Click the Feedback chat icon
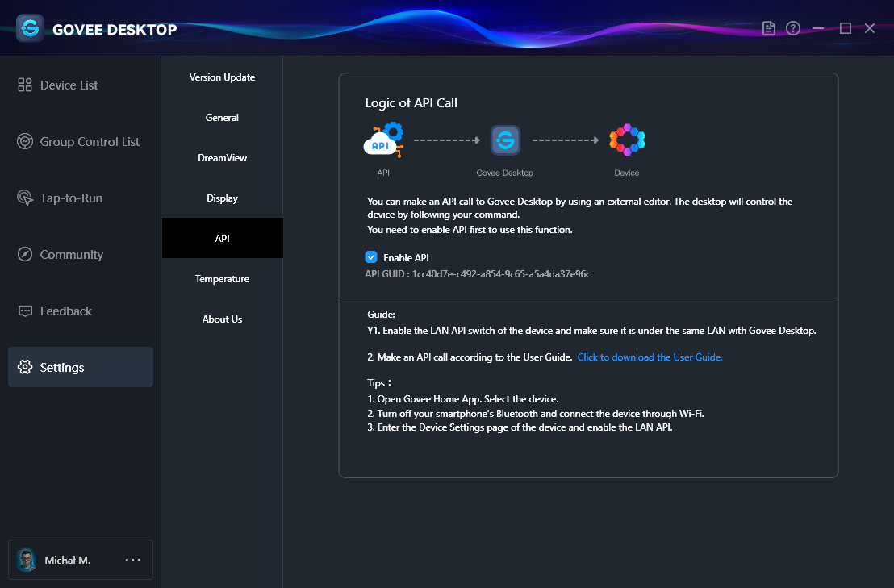The height and width of the screenshot is (588, 894). 25,311
